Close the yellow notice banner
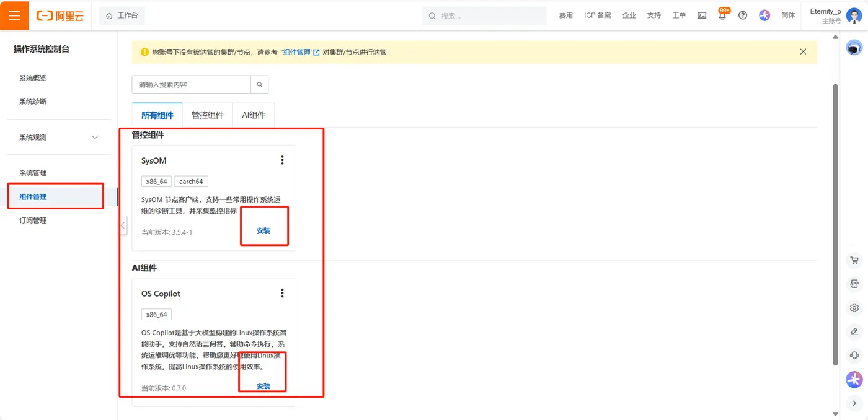The height and width of the screenshot is (420, 868). [803, 52]
